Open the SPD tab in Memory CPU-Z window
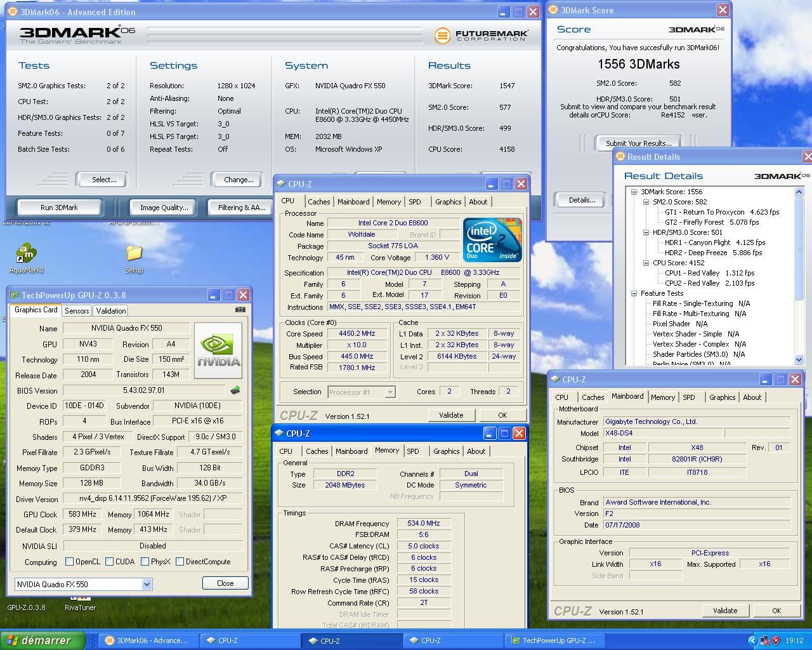The height and width of the screenshot is (650, 812). (x=413, y=451)
